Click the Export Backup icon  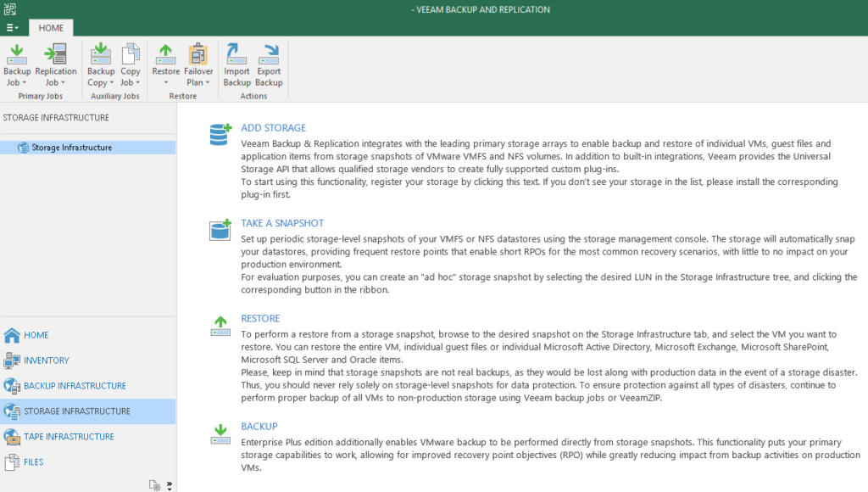[269, 56]
